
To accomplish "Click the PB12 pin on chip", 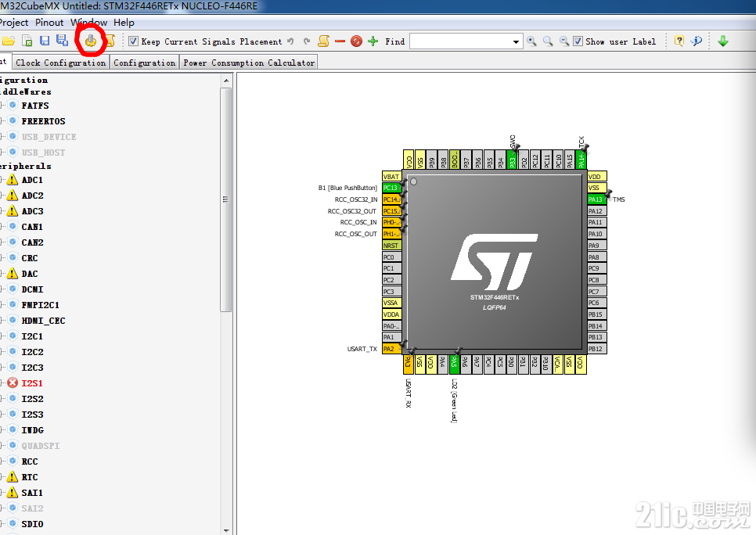I will point(597,349).
